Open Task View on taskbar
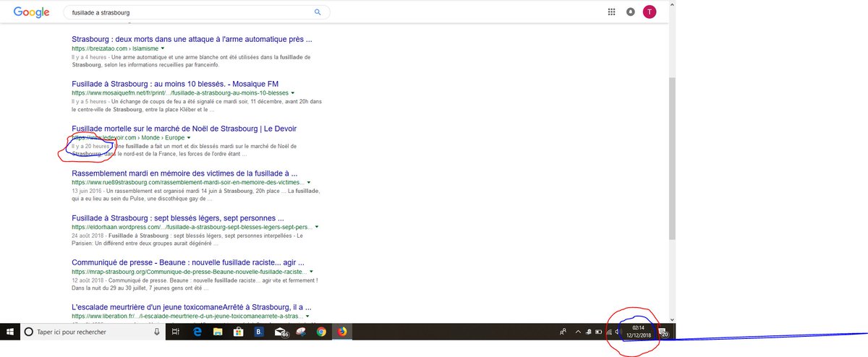 [x=176, y=332]
